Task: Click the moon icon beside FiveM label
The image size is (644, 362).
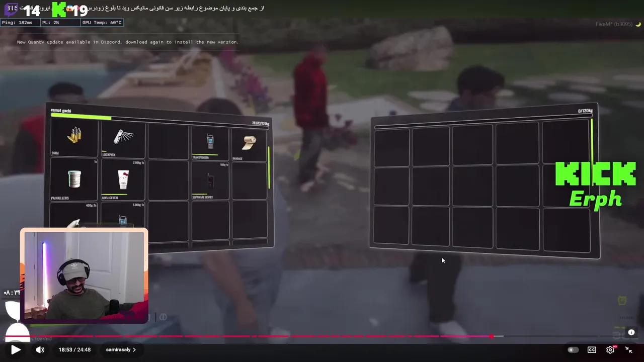Action: click(x=638, y=24)
